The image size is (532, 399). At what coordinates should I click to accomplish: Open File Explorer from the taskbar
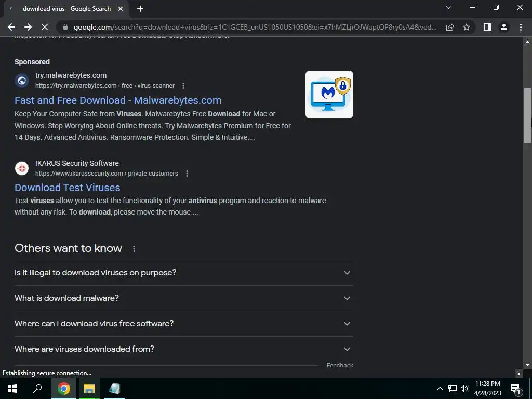point(89,389)
